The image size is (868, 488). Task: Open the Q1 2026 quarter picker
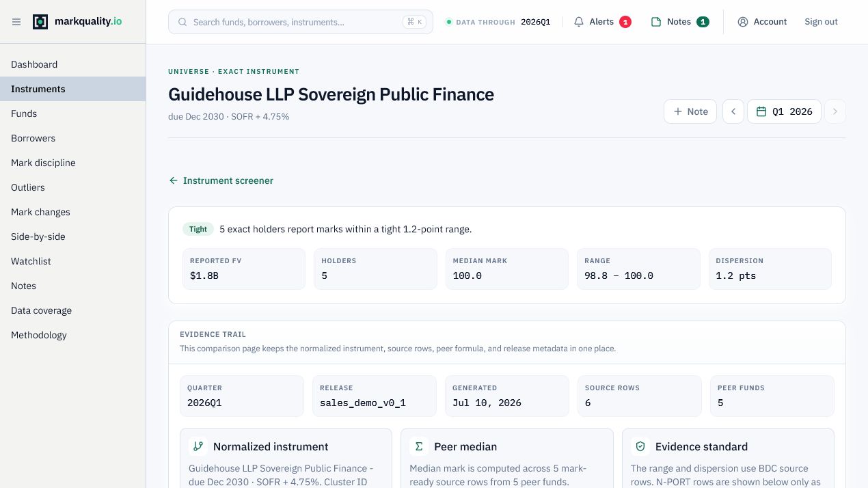pyautogui.click(x=784, y=111)
